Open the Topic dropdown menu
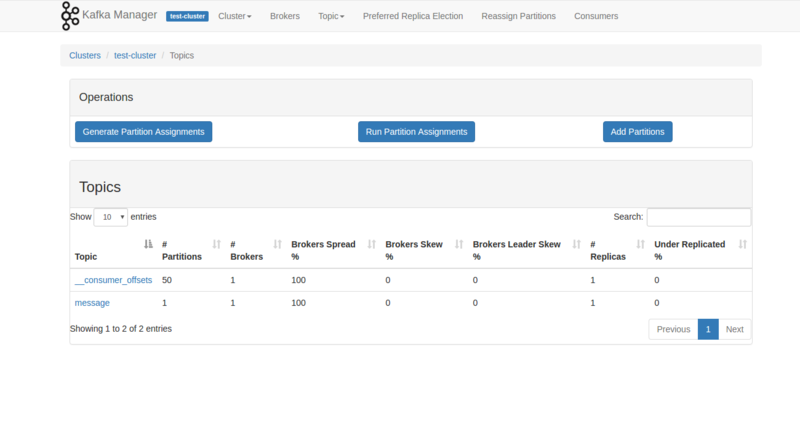This screenshot has height=424, width=800. point(331,16)
